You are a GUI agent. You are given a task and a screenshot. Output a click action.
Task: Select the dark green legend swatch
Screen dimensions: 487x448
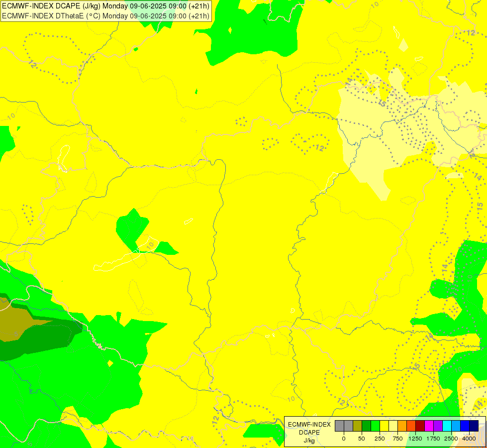coord(367,426)
